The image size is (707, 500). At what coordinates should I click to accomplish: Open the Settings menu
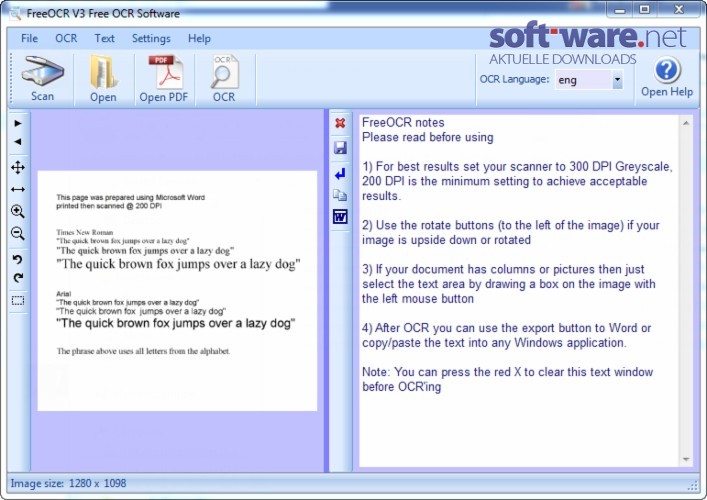[151, 39]
